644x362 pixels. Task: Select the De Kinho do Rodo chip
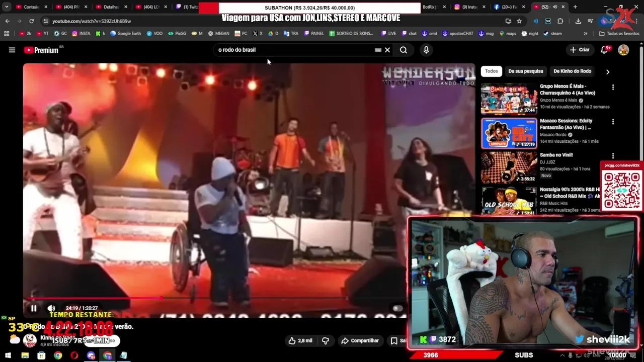coord(572,71)
